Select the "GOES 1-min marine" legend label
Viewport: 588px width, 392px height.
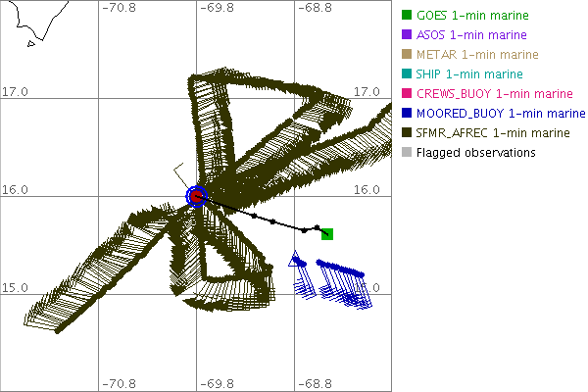tap(472, 16)
